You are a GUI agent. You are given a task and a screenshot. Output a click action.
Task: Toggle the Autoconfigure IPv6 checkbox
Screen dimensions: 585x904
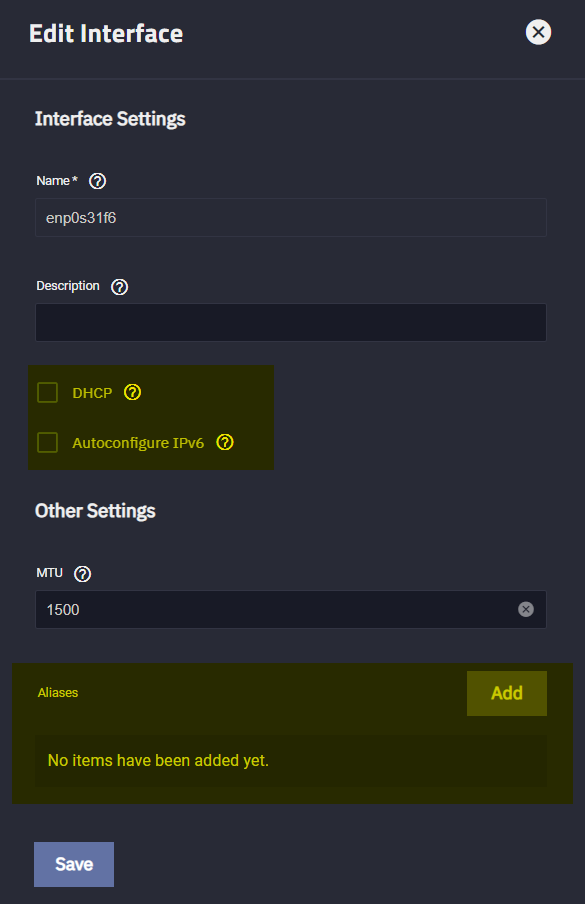47,443
